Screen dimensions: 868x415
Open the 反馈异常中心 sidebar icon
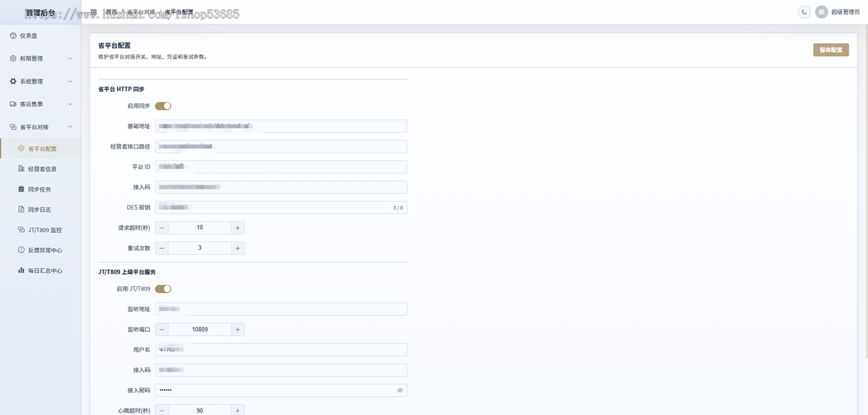[x=21, y=250]
